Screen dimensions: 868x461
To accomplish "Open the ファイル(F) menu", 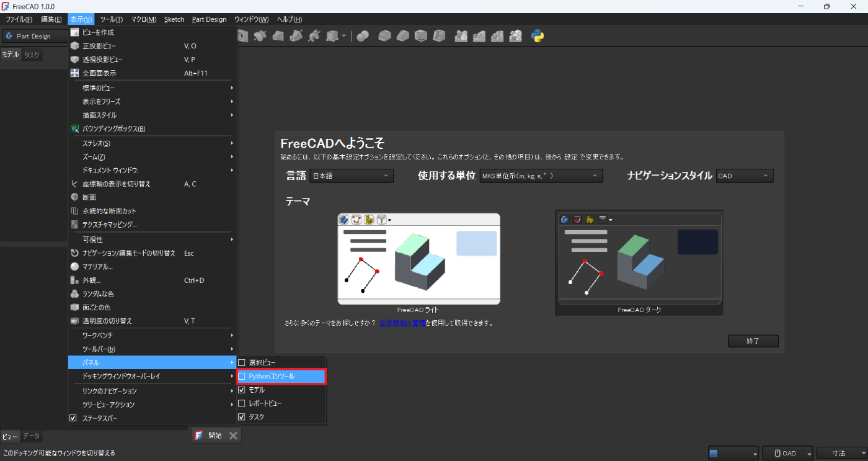I will click(x=19, y=19).
